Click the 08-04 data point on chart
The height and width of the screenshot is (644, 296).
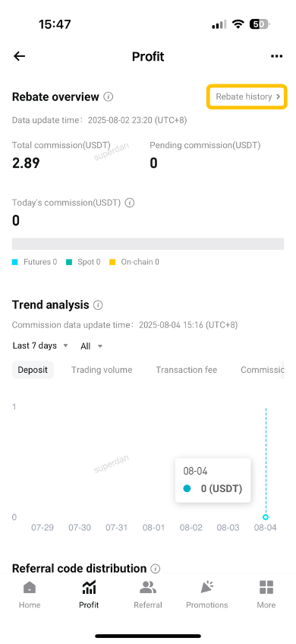[266, 517]
